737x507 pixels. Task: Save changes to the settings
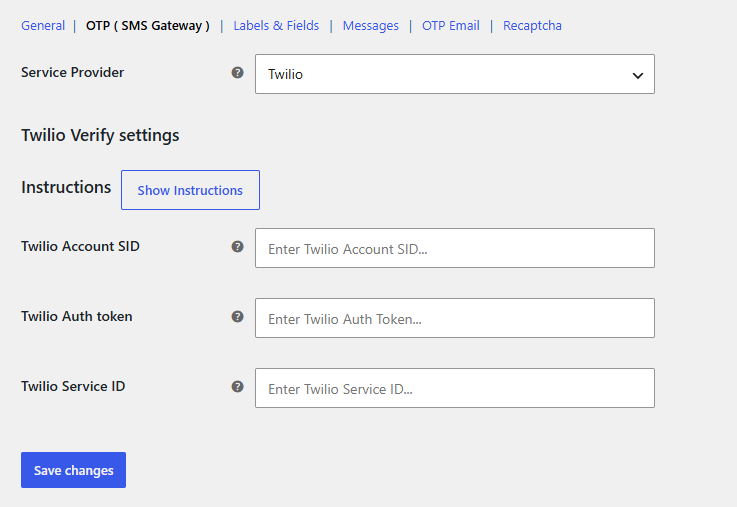pos(73,470)
